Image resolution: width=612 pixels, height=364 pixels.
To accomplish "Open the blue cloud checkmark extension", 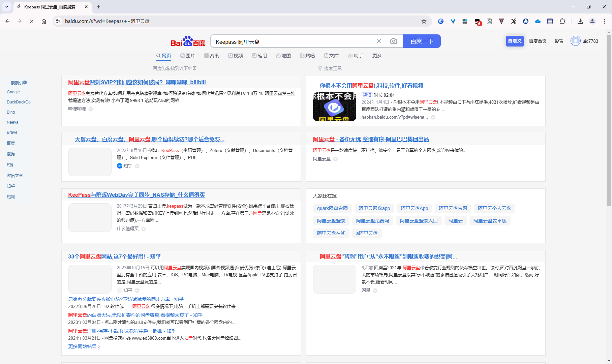I will (538, 21).
